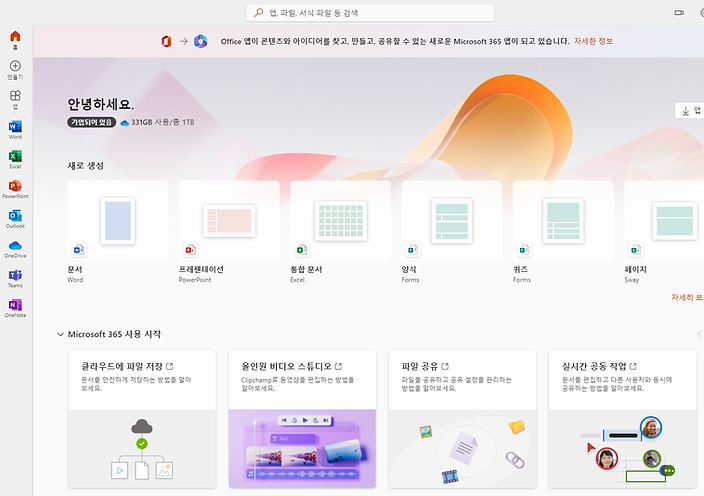704x496 pixels.
Task: Click the 안녕하세요 greeting text
Action: 101,104
